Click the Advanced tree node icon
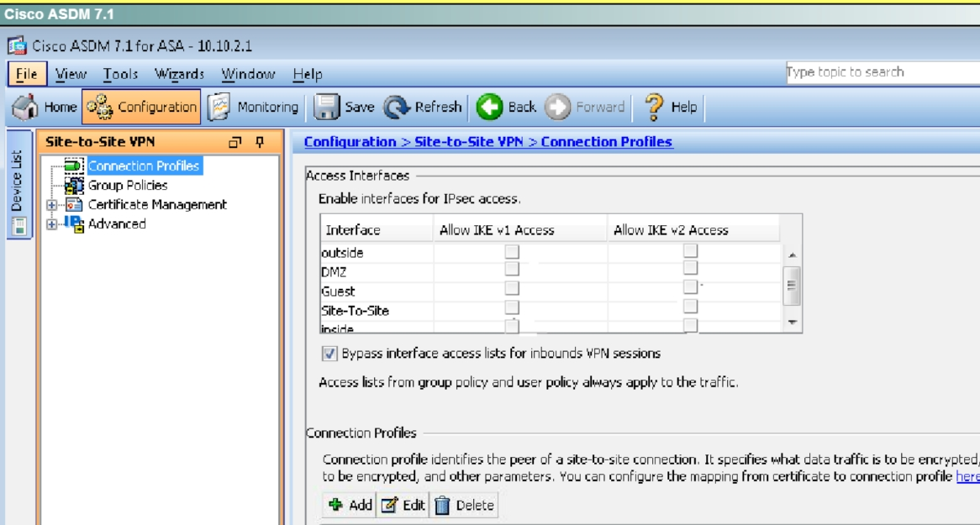980x525 pixels. click(74, 223)
